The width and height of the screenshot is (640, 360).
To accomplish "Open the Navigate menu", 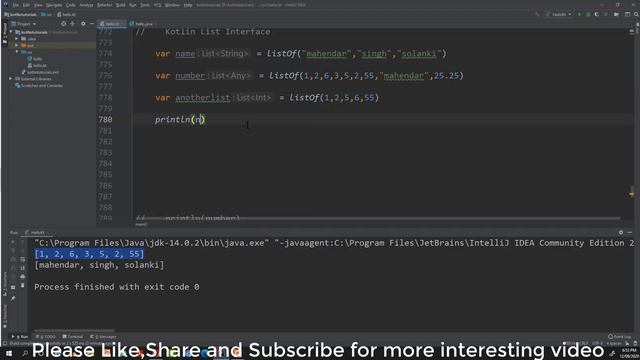I will coord(54,5).
